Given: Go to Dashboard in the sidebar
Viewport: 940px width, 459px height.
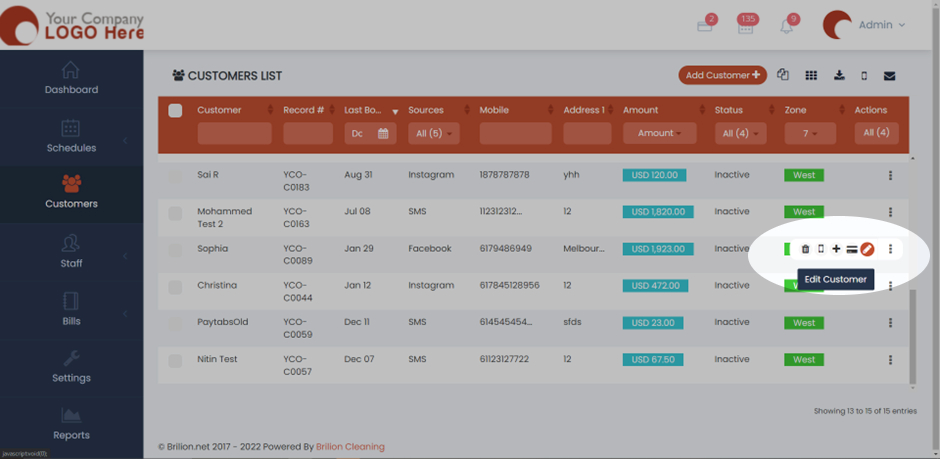Looking at the screenshot, I should 71,78.
